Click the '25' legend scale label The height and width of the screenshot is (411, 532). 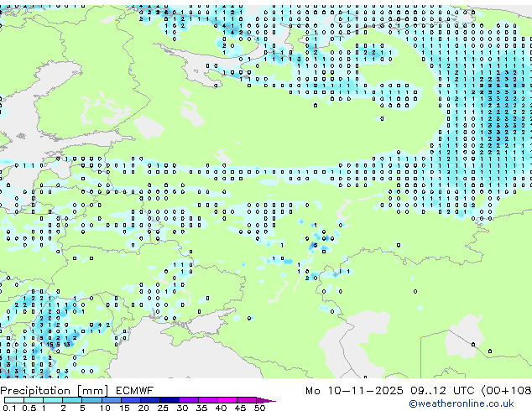coord(163,408)
